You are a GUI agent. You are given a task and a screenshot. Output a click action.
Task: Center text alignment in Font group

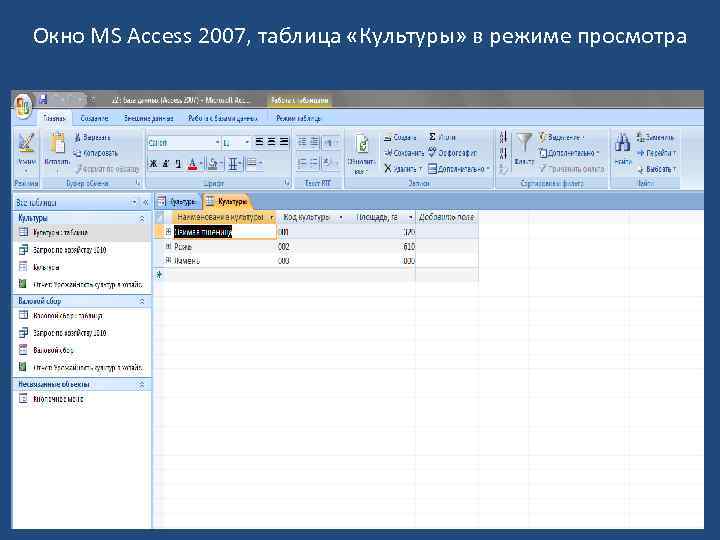(x=272, y=142)
